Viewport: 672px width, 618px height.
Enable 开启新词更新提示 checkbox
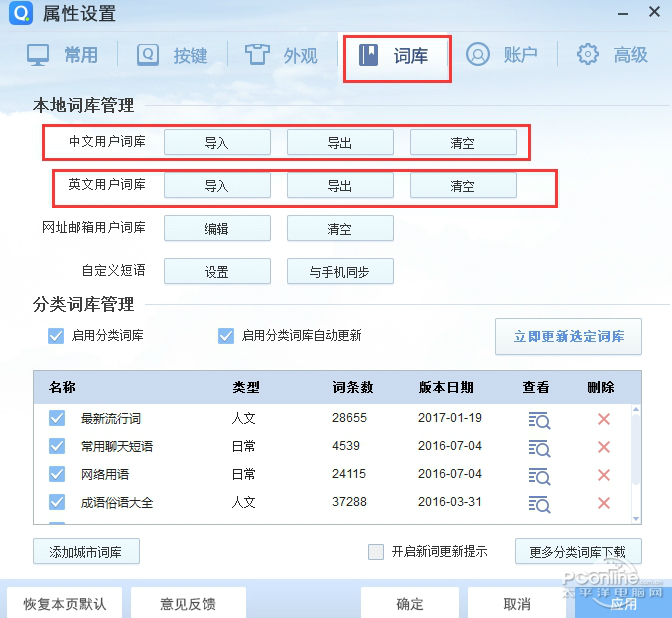(x=376, y=552)
